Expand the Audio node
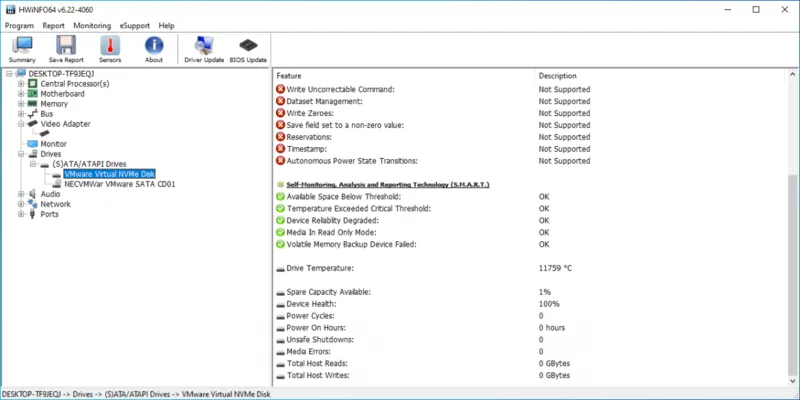 [21, 194]
